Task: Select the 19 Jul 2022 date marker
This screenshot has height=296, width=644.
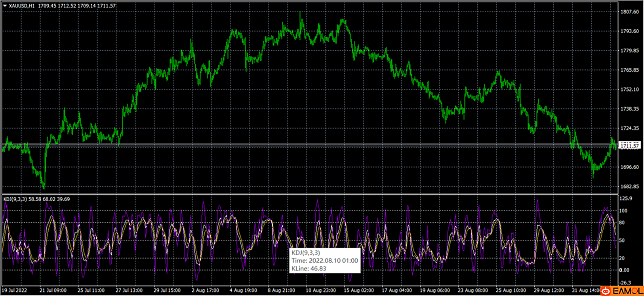Action: 14,290
